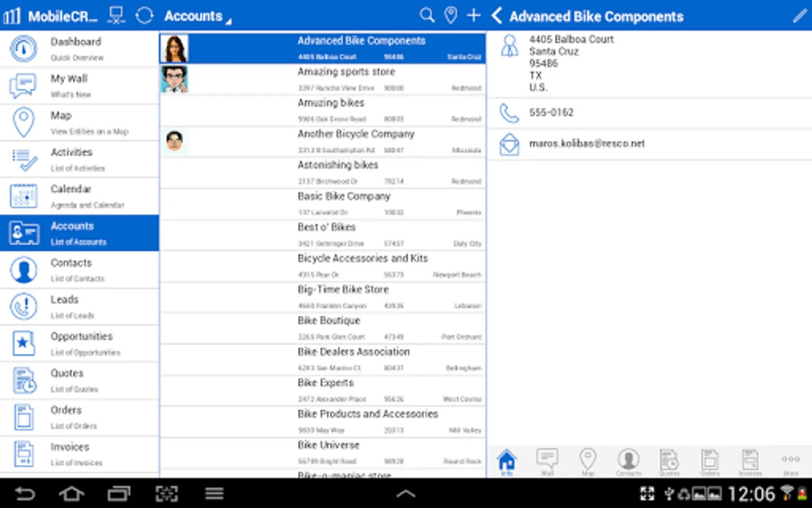
Task: Switch to Contacts tab in detail panel
Action: pos(628,462)
